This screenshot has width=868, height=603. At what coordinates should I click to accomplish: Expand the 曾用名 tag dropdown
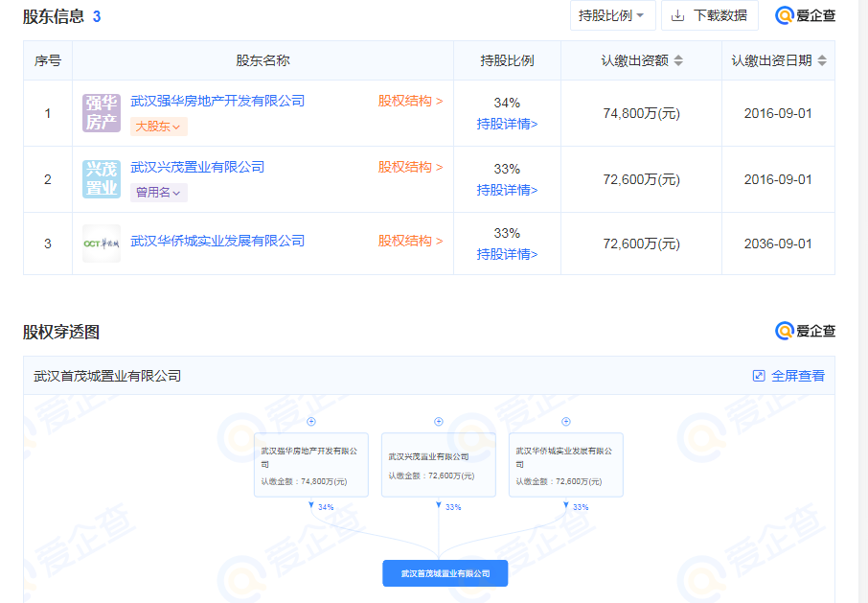(x=158, y=192)
